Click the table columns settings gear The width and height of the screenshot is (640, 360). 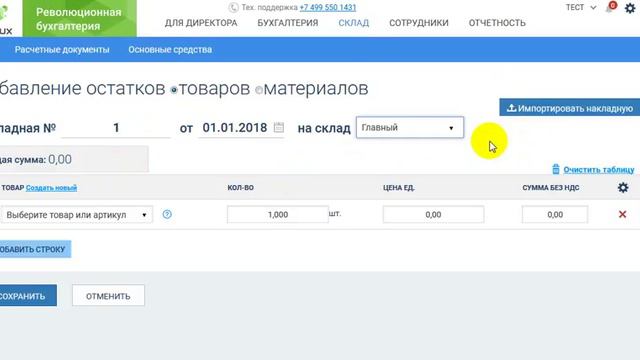(x=623, y=187)
